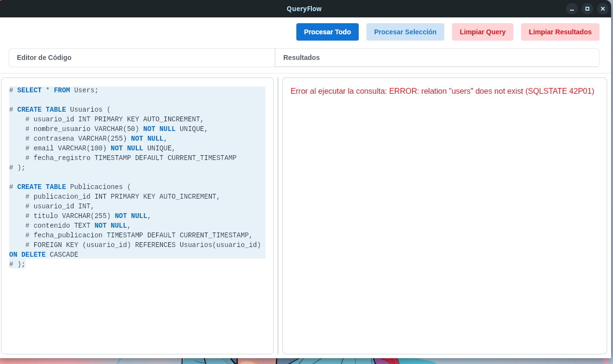
Task: Clear output using Limpiar Resultados
Action: coord(560,32)
